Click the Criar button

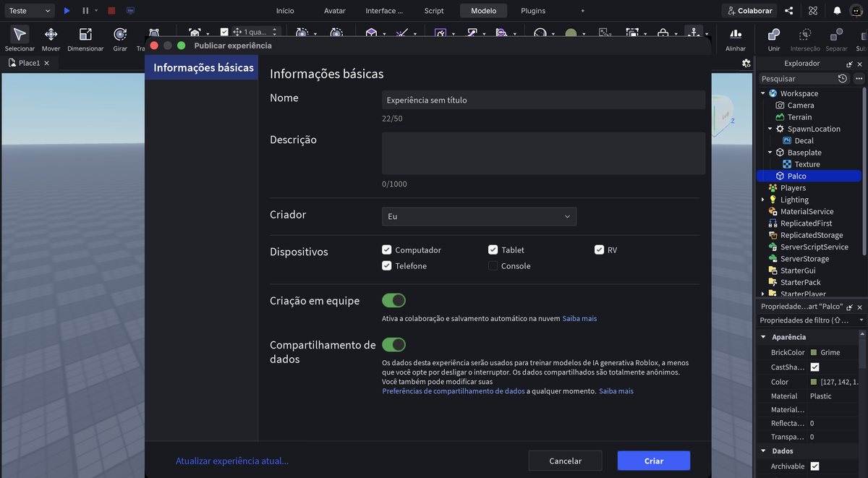pyautogui.click(x=654, y=461)
